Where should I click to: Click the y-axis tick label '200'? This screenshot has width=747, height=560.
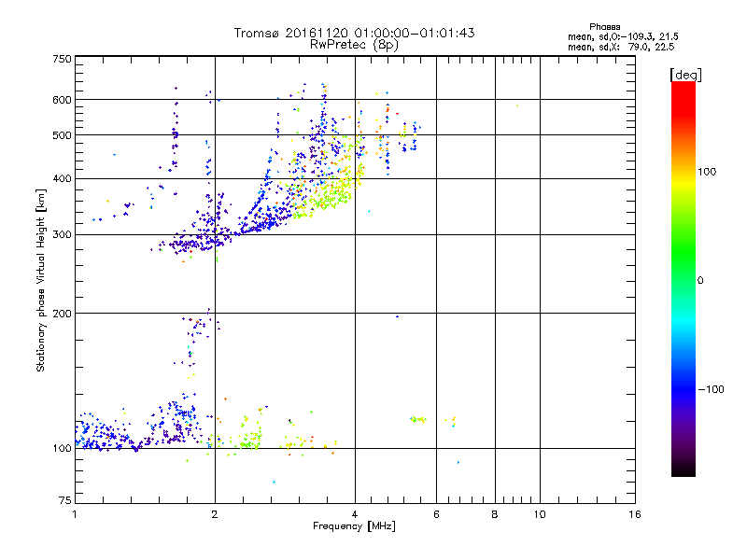pos(62,314)
